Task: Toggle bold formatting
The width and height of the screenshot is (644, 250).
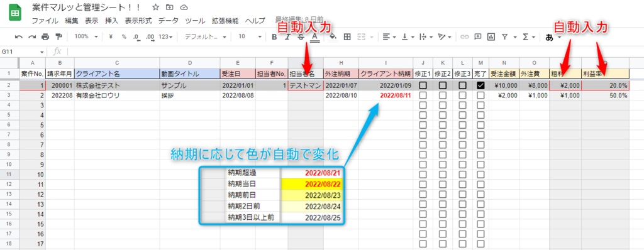Action: [274, 36]
